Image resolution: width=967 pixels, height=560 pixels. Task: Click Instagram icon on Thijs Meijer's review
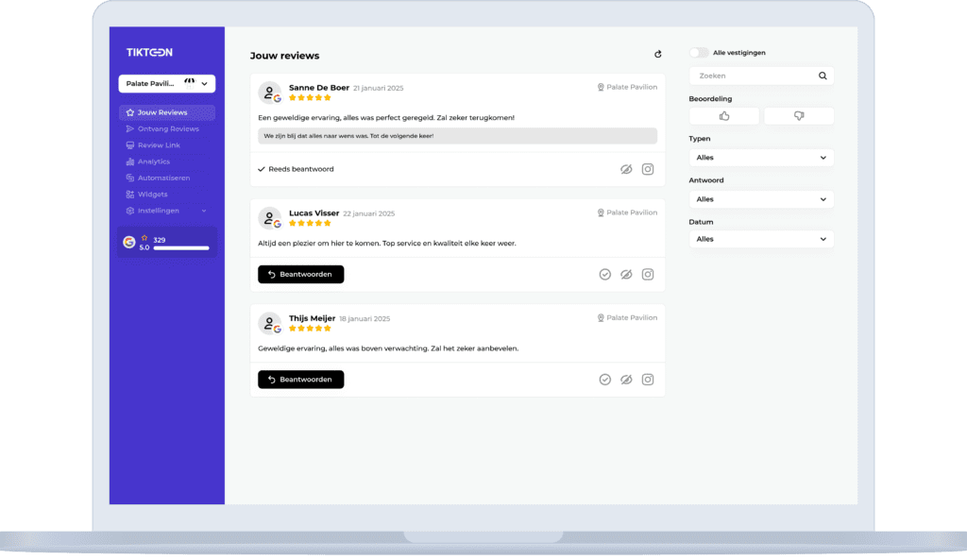(x=648, y=380)
